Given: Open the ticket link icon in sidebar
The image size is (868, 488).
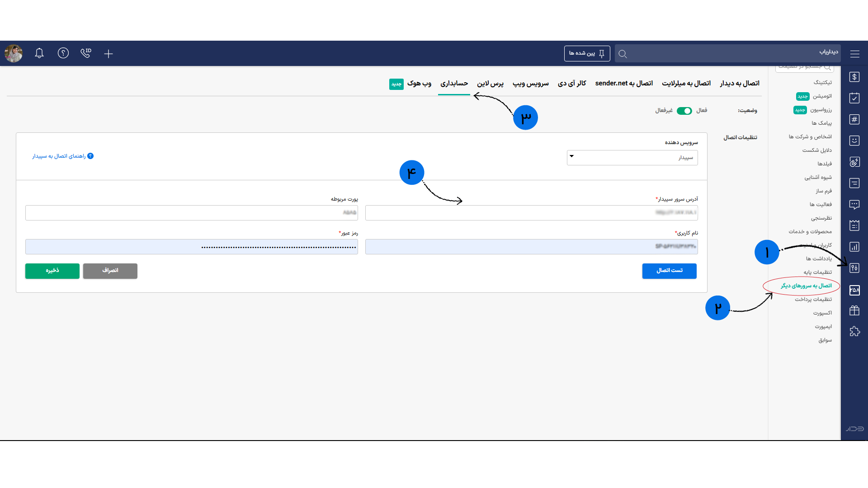Looking at the screenshot, I should pos(854,162).
